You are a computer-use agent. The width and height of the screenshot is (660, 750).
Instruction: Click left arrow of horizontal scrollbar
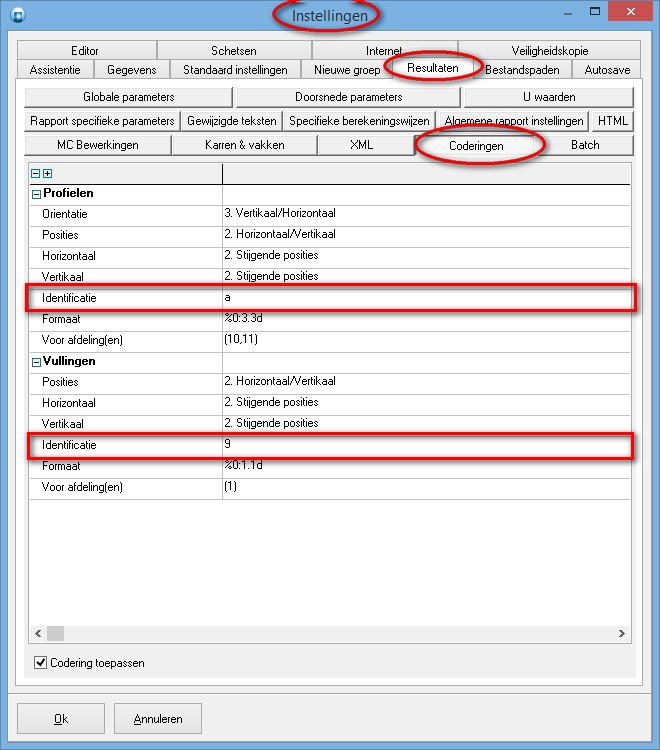38,633
